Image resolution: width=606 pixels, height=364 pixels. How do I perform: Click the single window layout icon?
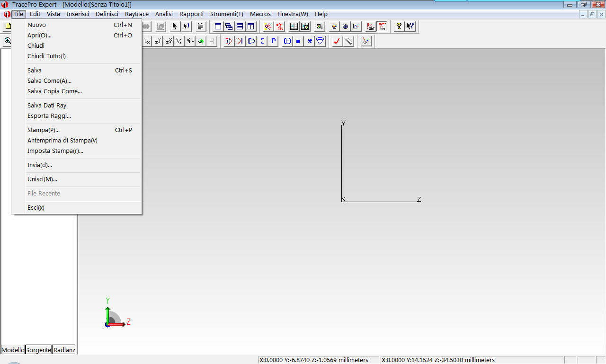click(x=218, y=27)
